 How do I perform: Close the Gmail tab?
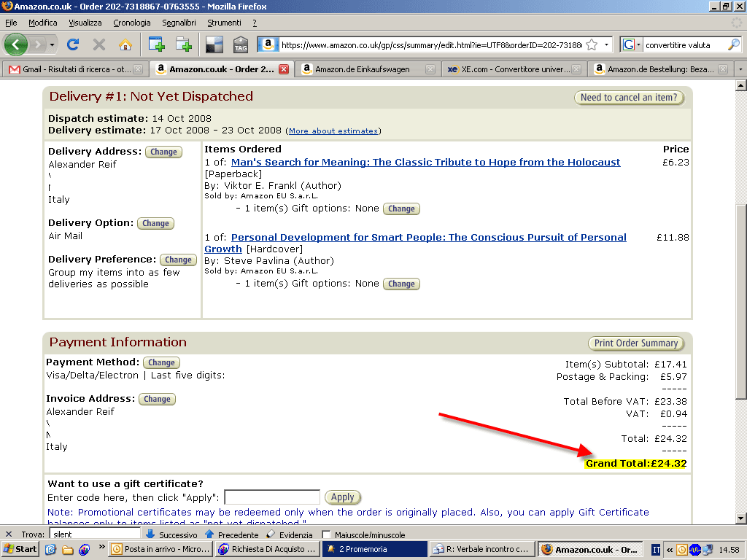coord(138,69)
